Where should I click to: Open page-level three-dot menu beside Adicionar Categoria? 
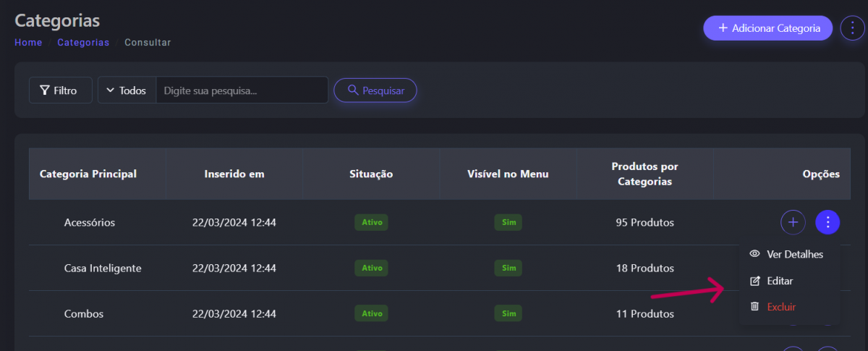[x=852, y=28]
